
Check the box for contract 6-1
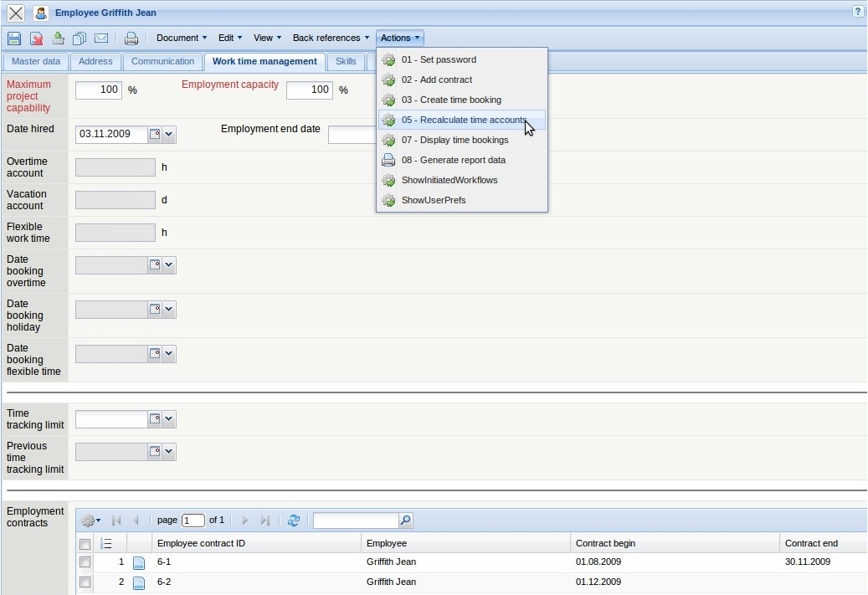[85, 562]
